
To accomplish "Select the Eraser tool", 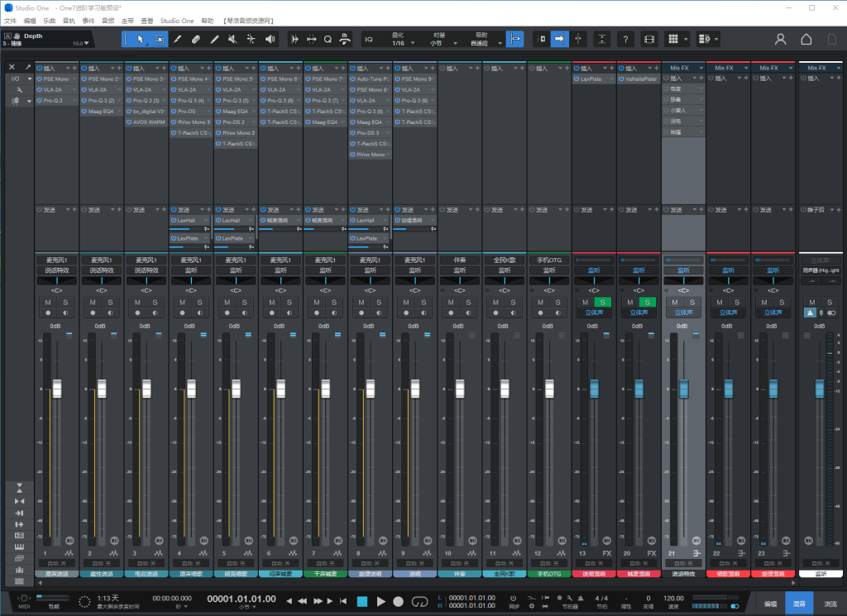I will [x=196, y=39].
